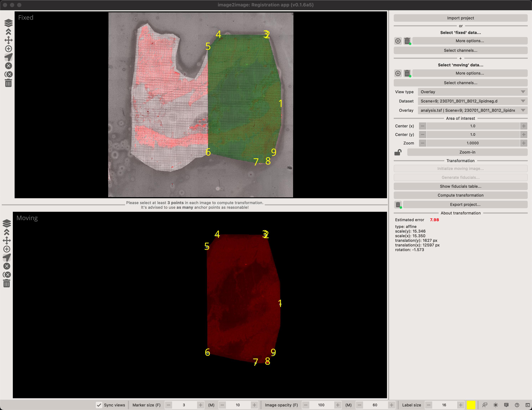
Task: Click the move arrows icon in Fixed view
Action: tap(8, 40)
